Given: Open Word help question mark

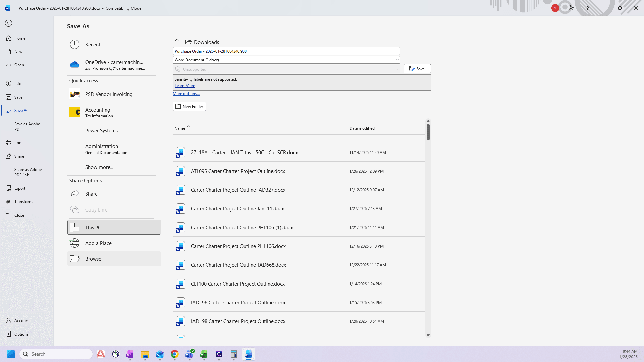Looking at the screenshot, I should (587, 8).
